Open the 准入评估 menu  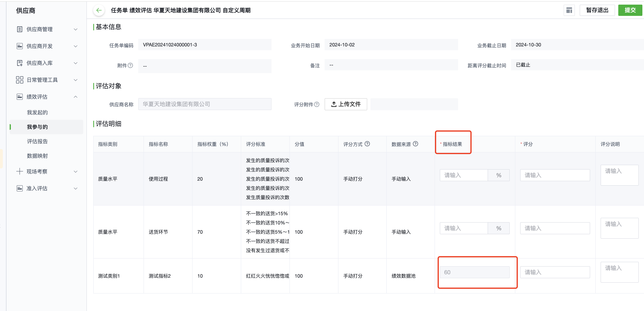coord(46,188)
